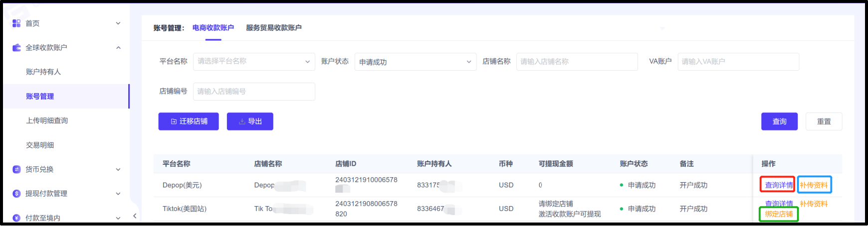Switch to the 服务贸易收款账户 tab

273,28
